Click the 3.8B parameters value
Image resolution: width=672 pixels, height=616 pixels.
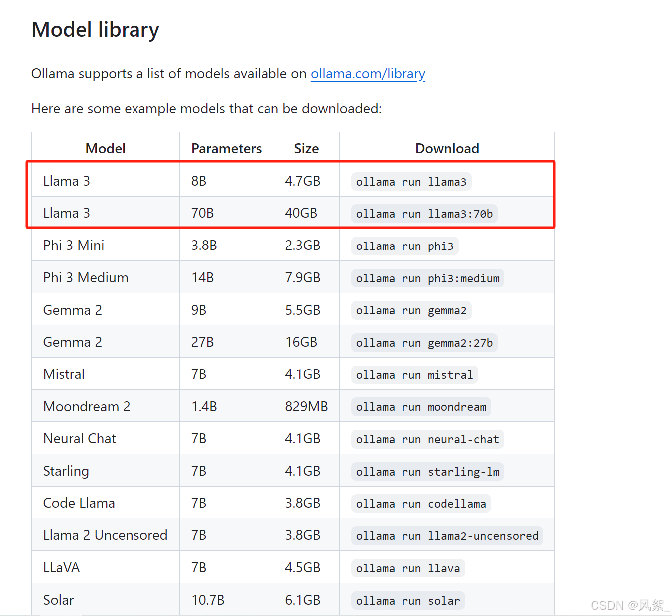pos(204,245)
